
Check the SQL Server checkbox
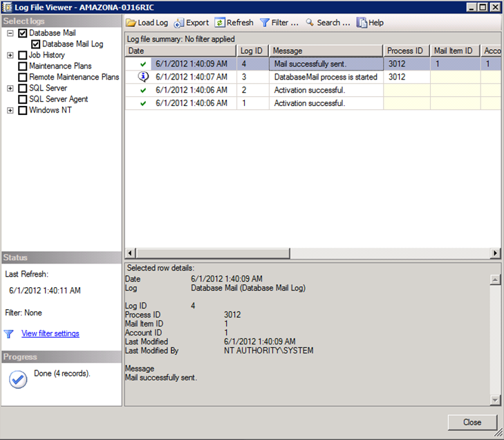click(23, 88)
